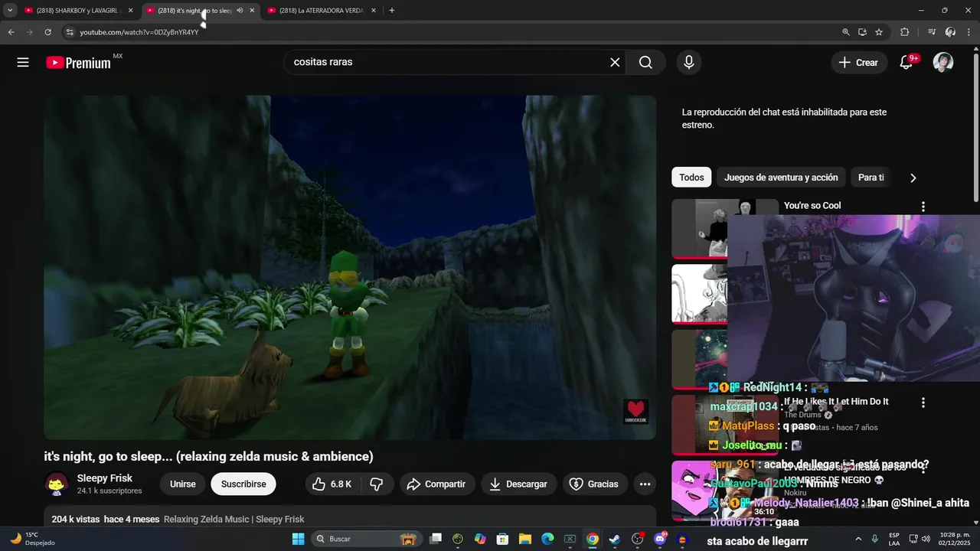Open the account avatar menu
The width and height of the screenshot is (980, 551).
(943, 63)
